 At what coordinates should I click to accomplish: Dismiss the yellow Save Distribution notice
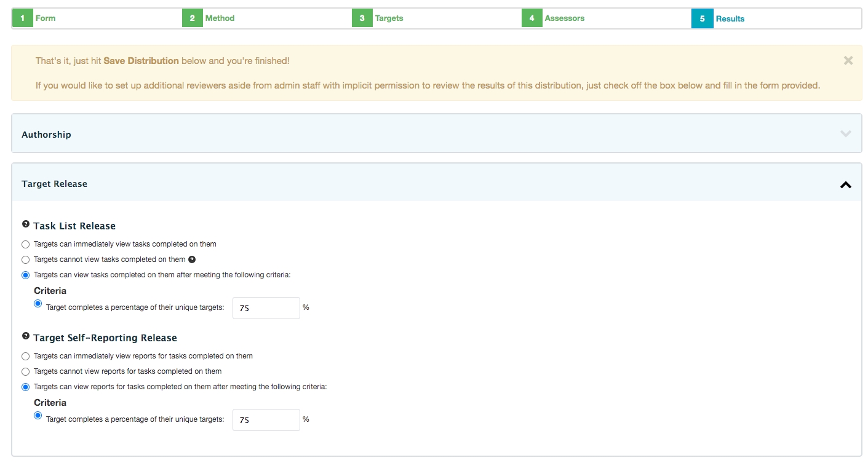tap(848, 60)
